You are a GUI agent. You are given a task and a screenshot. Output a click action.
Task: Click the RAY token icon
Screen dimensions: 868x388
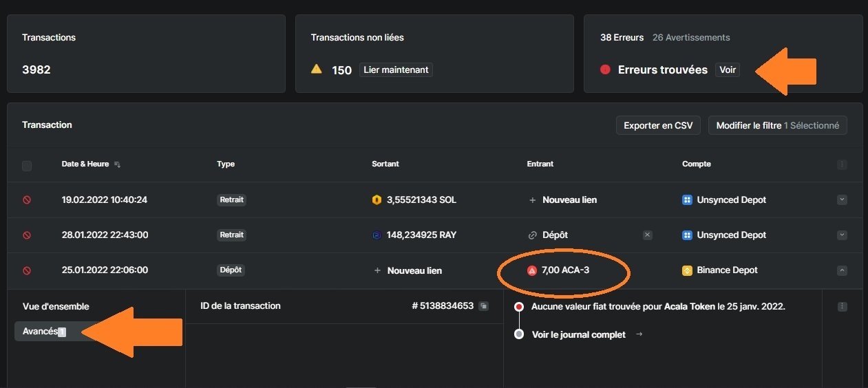(x=377, y=235)
